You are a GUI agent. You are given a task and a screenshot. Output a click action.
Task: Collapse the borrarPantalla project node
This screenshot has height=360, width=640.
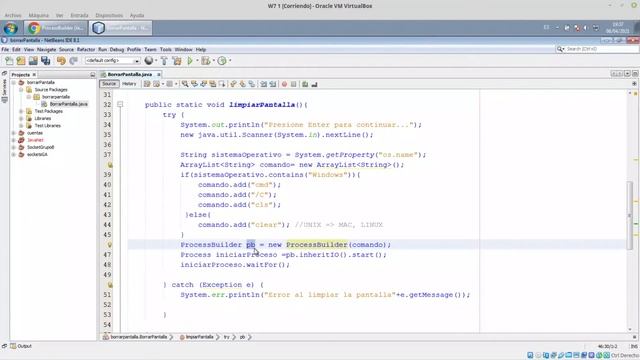(x=13, y=82)
